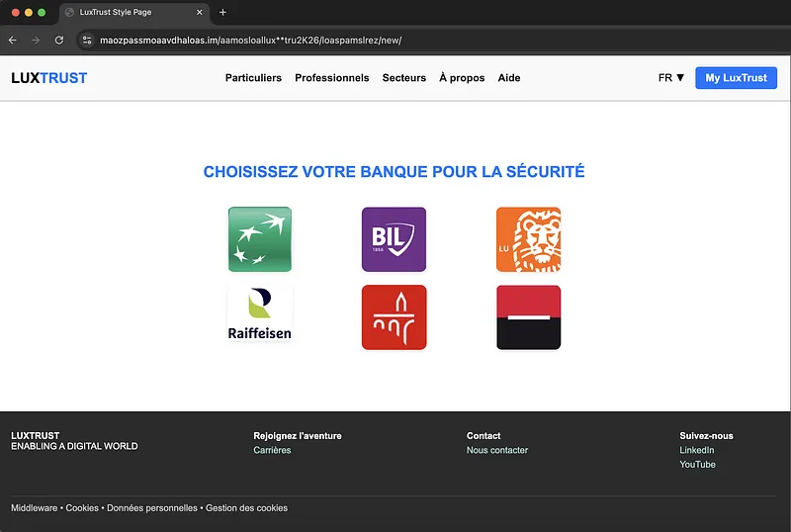Open the Secteurs menu
Image resolution: width=791 pixels, height=532 pixels.
pyautogui.click(x=404, y=78)
